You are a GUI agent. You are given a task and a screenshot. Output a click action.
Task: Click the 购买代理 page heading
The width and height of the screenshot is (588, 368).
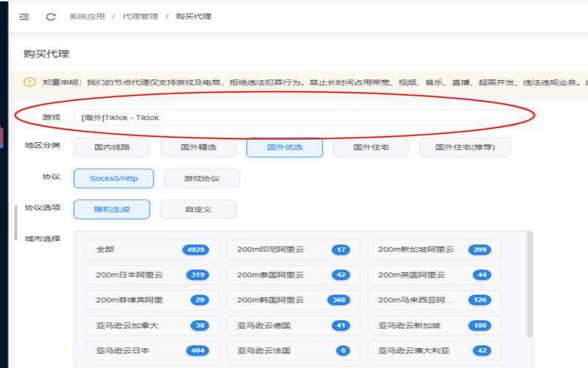(x=46, y=54)
